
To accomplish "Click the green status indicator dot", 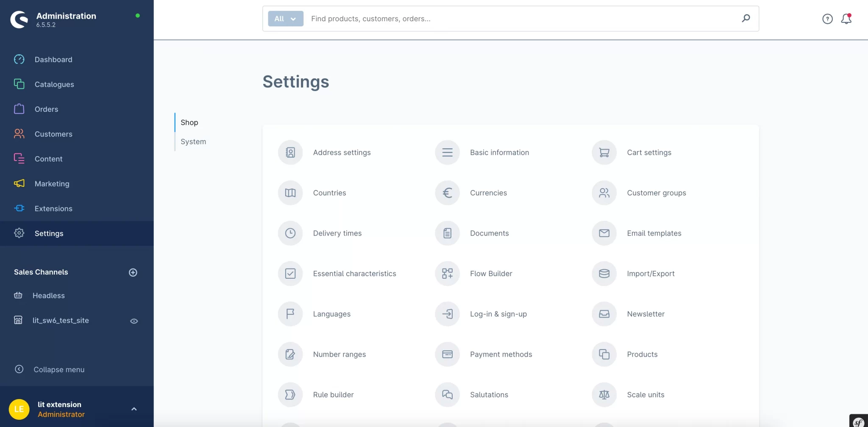I will [x=138, y=16].
